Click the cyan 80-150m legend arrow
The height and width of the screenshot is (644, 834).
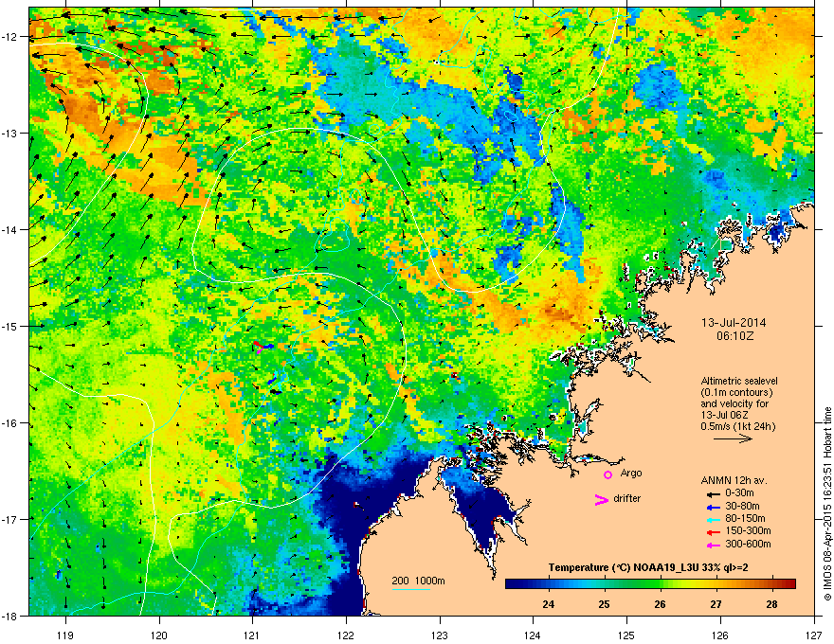(714, 519)
